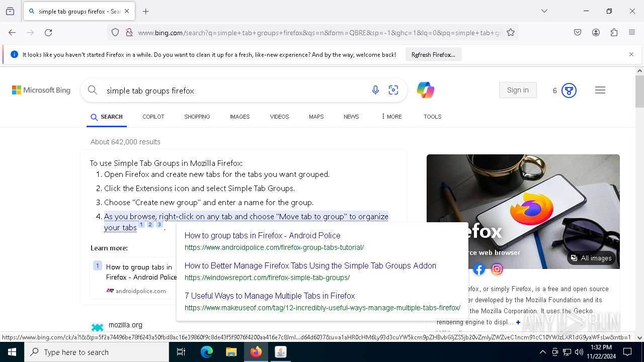The image size is (644, 362).
Task: Open a new tab with the plus button
Action: 146,11
